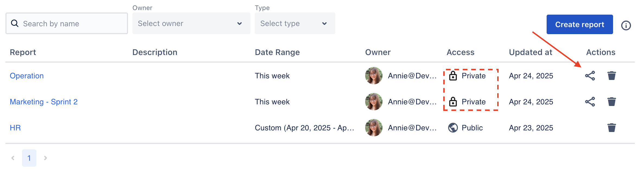This screenshot has height=174, width=644.
Task: Share the Operation report
Action: tap(590, 76)
